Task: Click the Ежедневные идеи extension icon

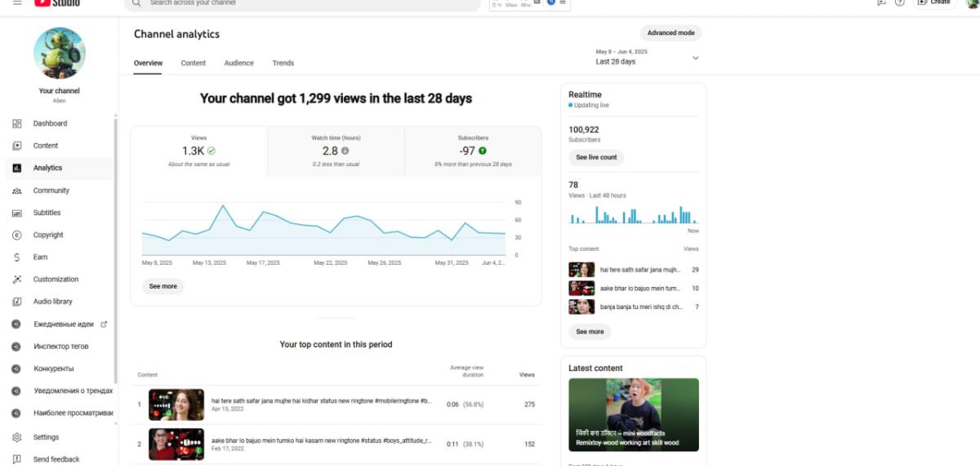Action: [17, 324]
